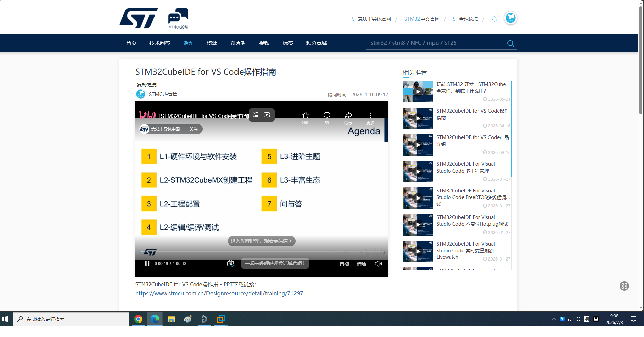Go to 技术问答 in navigation bar
This screenshot has height=337, width=644.
(160, 43)
